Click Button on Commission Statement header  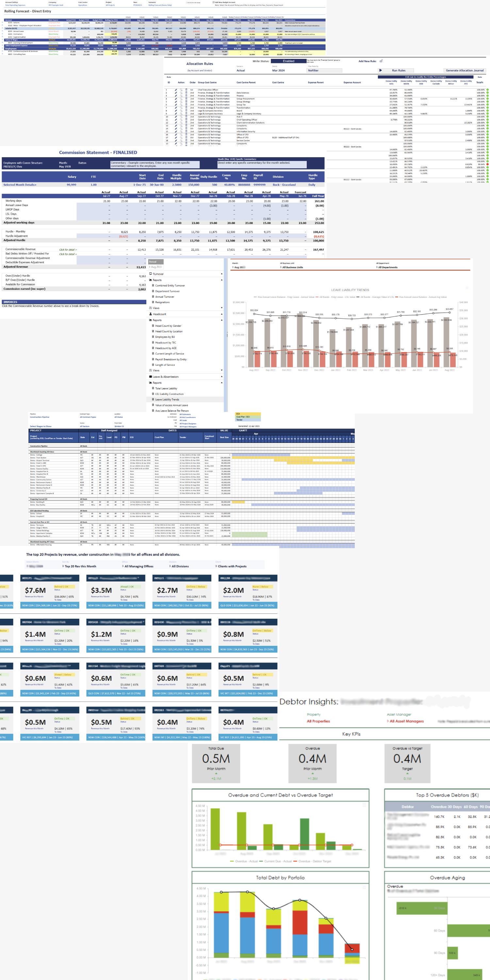click(x=82, y=163)
